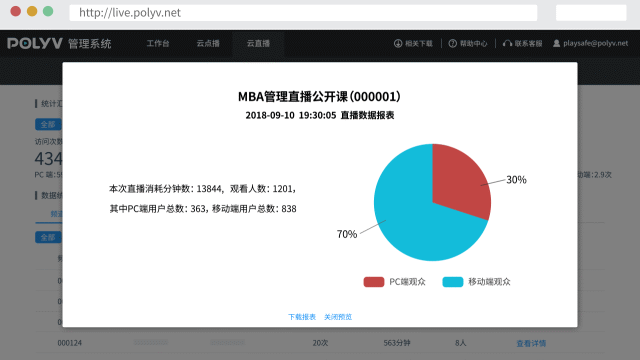Click the browser address bar
The image size is (640, 360).
(x=303, y=13)
